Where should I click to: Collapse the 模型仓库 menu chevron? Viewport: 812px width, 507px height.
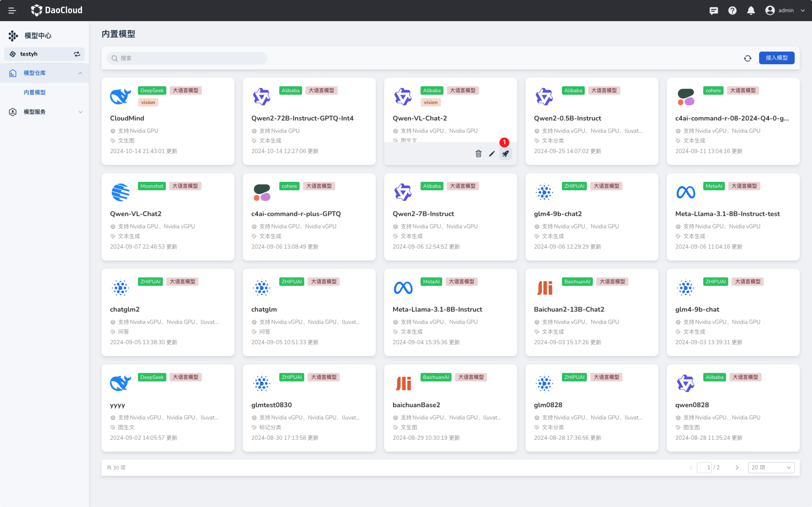(80, 73)
